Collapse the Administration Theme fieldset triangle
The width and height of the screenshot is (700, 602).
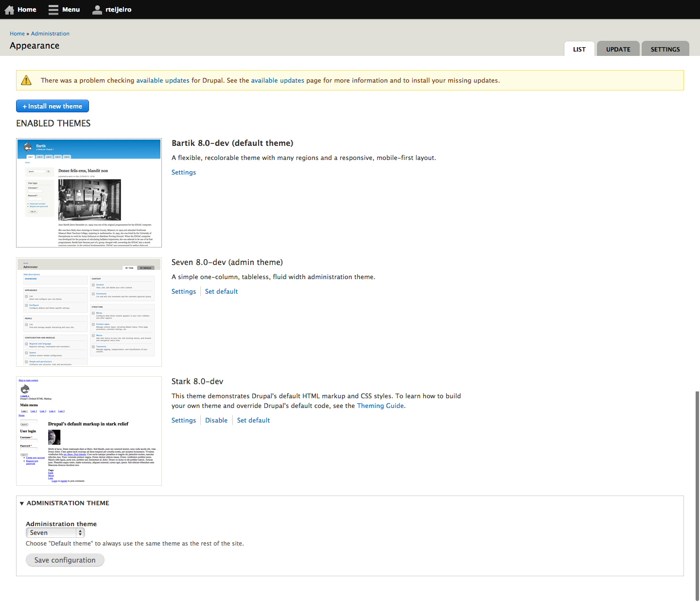click(x=22, y=503)
